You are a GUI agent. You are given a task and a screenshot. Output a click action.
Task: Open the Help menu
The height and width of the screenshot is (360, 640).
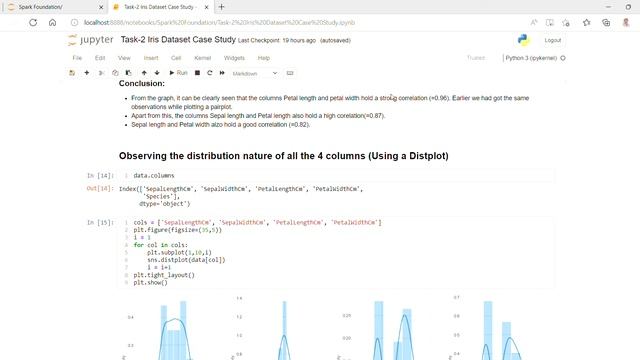point(264,58)
